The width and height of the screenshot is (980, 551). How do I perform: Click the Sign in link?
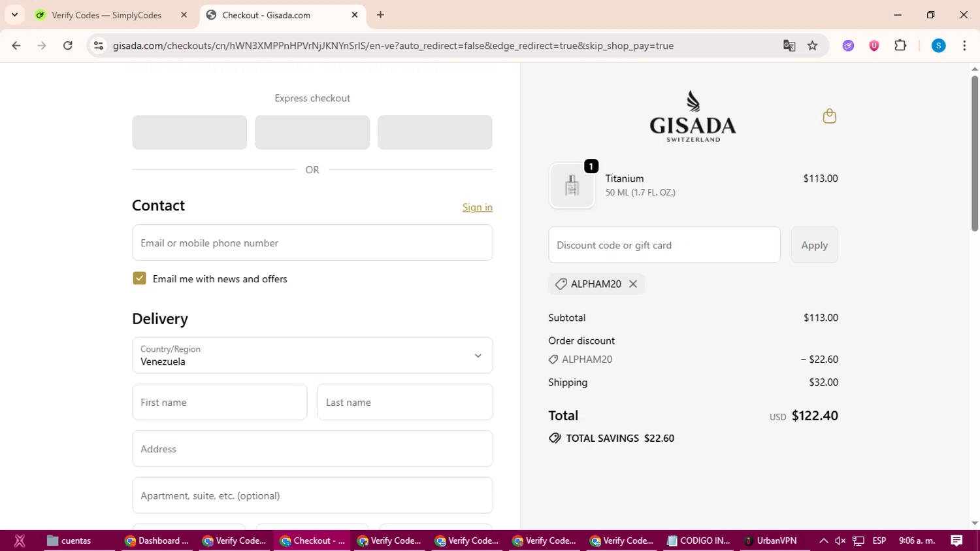pyautogui.click(x=478, y=207)
